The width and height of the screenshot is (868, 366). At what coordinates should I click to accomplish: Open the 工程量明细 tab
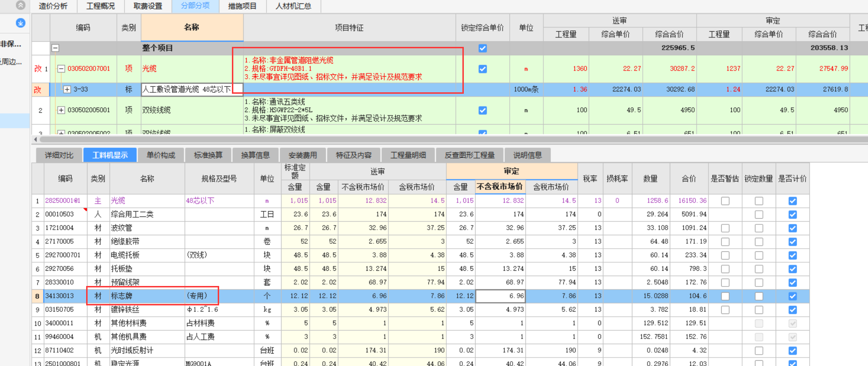pyautogui.click(x=408, y=155)
